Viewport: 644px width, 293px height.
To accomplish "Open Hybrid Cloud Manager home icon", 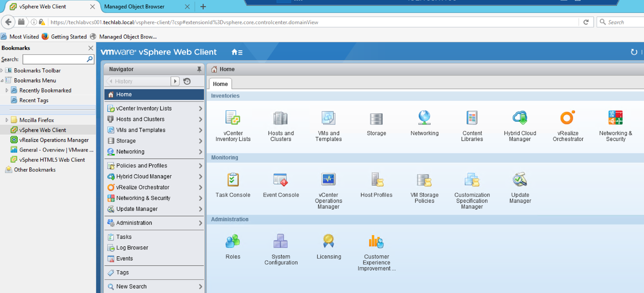I will click(520, 118).
